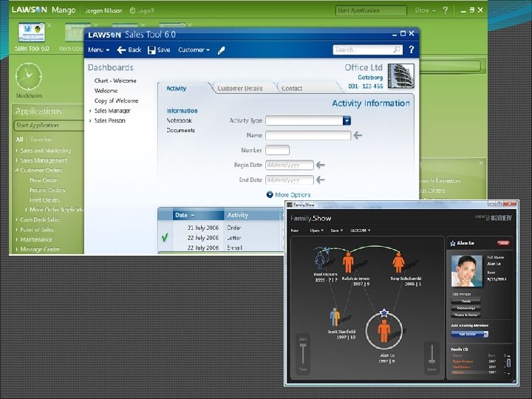This screenshot has height=399, width=532.
Task: Click the red Delete button in the Alan Le panel
Action: (503, 243)
